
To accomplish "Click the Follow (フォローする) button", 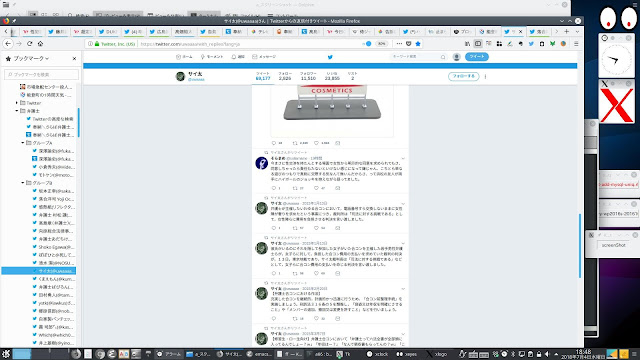I will (x=463, y=76).
